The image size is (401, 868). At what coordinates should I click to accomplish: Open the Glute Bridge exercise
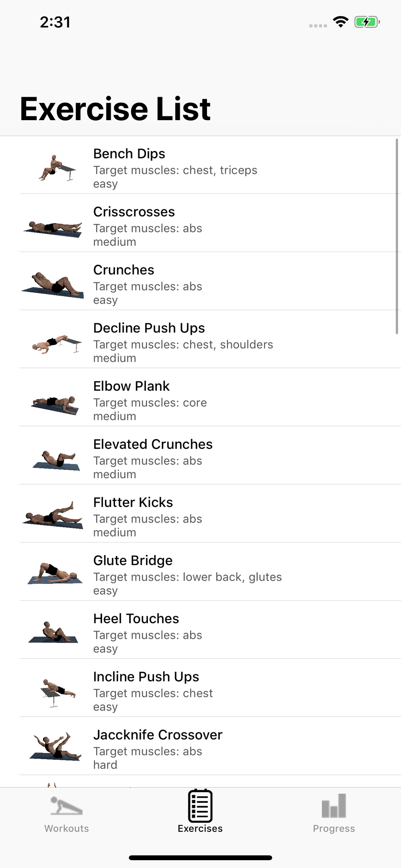click(x=210, y=572)
